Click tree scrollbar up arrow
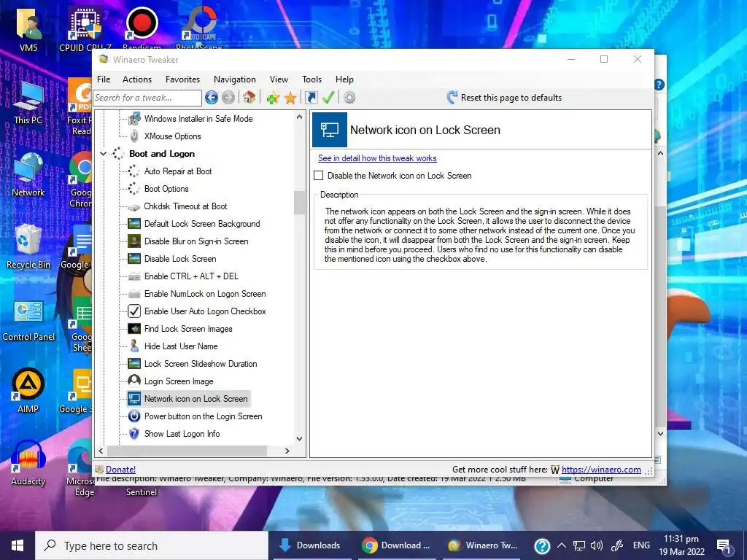Image resolution: width=747 pixels, height=560 pixels. (x=299, y=117)
